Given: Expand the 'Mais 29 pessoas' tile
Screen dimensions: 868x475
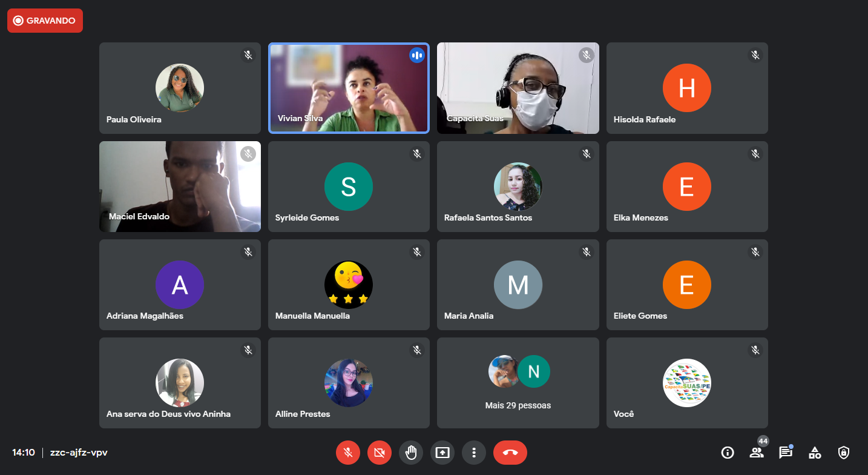Looking at the screenshot, I should 518,383.
